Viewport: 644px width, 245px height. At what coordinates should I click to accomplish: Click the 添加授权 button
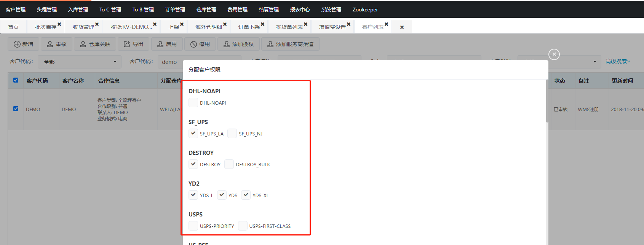coord(238,44)
